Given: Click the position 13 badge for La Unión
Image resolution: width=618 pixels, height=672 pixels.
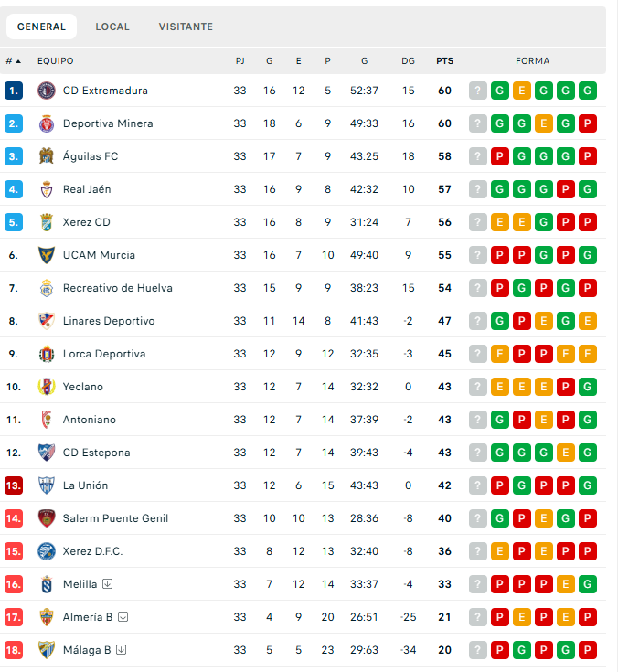Looking at the screenshot, I should click(14, 485).
